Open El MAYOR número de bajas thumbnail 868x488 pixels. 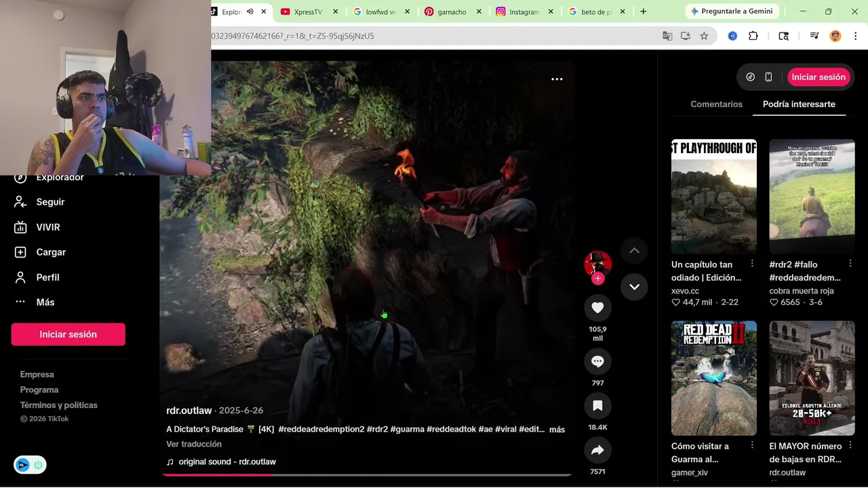pos(812,378)
